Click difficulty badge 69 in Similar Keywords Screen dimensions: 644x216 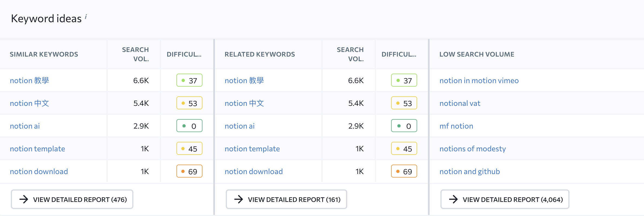tap(189, 171)
